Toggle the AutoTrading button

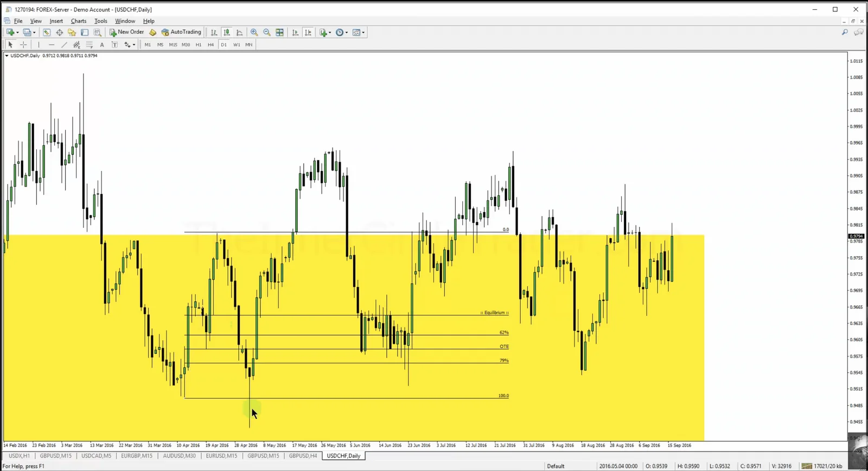pos(181,33)
